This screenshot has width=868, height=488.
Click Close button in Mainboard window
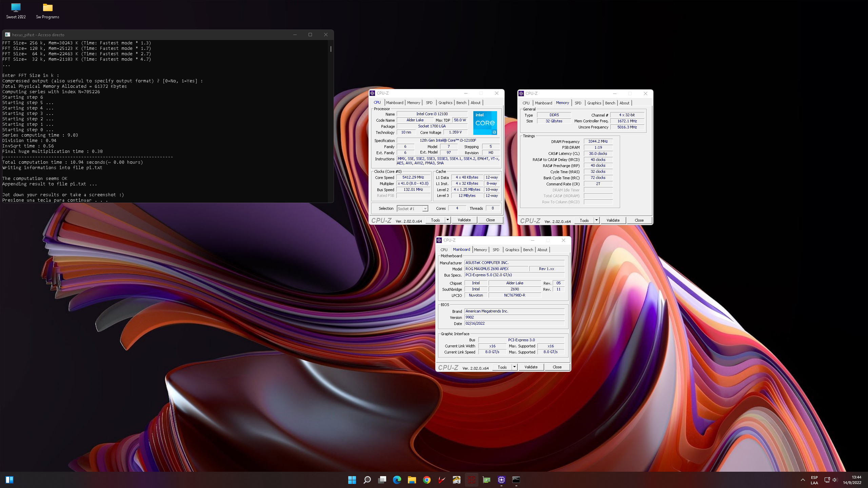557,367
